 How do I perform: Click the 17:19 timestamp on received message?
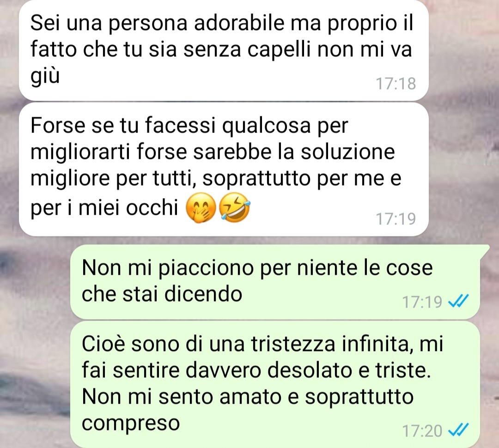click(396, 218)
